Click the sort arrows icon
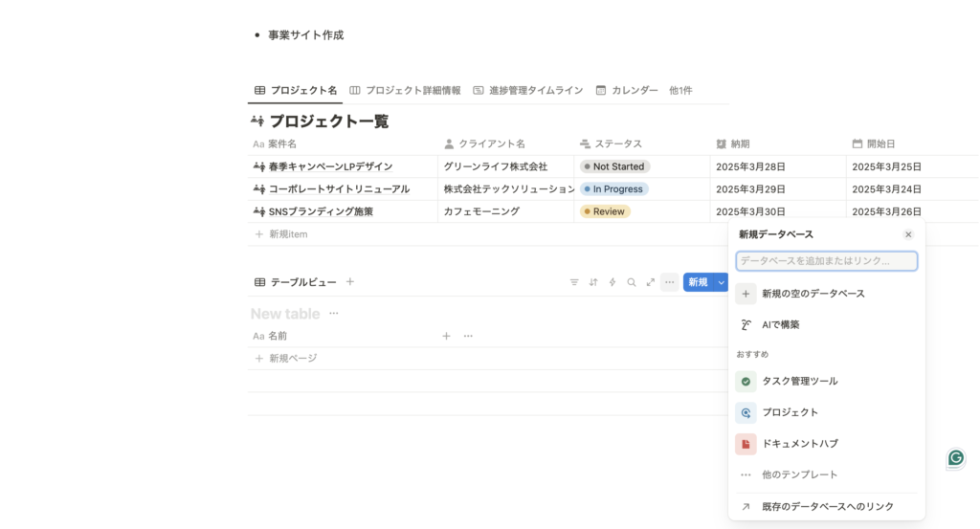 593,282
